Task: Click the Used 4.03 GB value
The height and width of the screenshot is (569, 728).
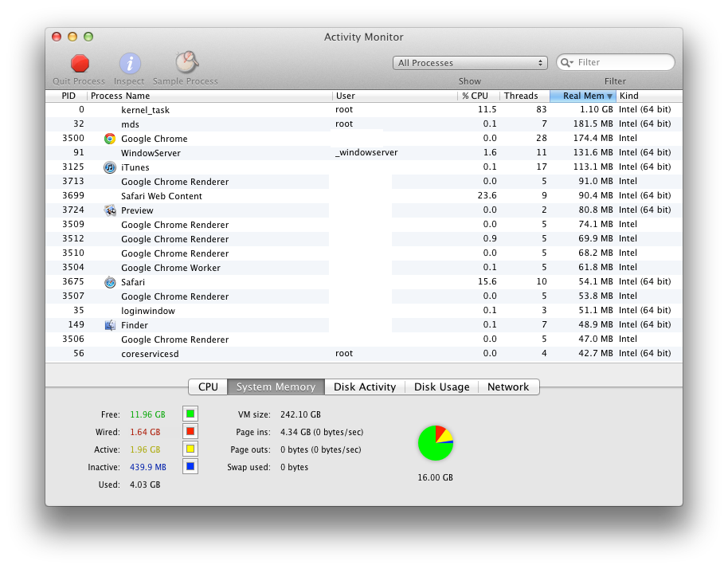Action: pyautogui.click(x=145, y=485)
